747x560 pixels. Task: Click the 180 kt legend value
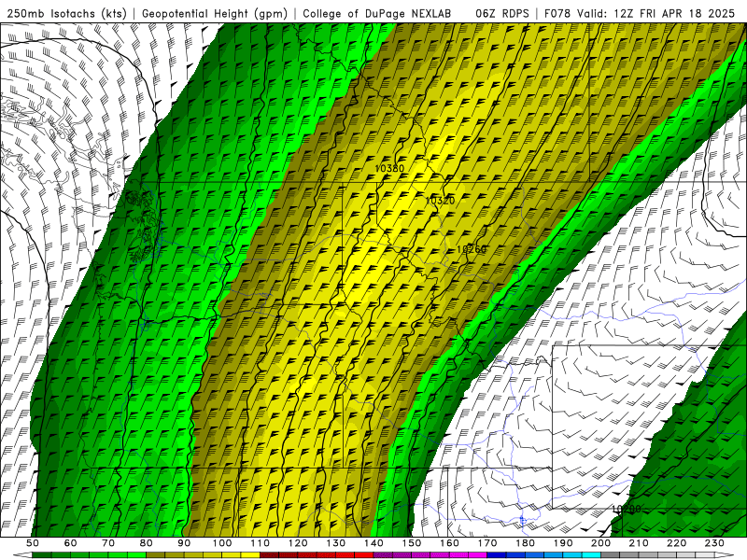pos(526,543)
